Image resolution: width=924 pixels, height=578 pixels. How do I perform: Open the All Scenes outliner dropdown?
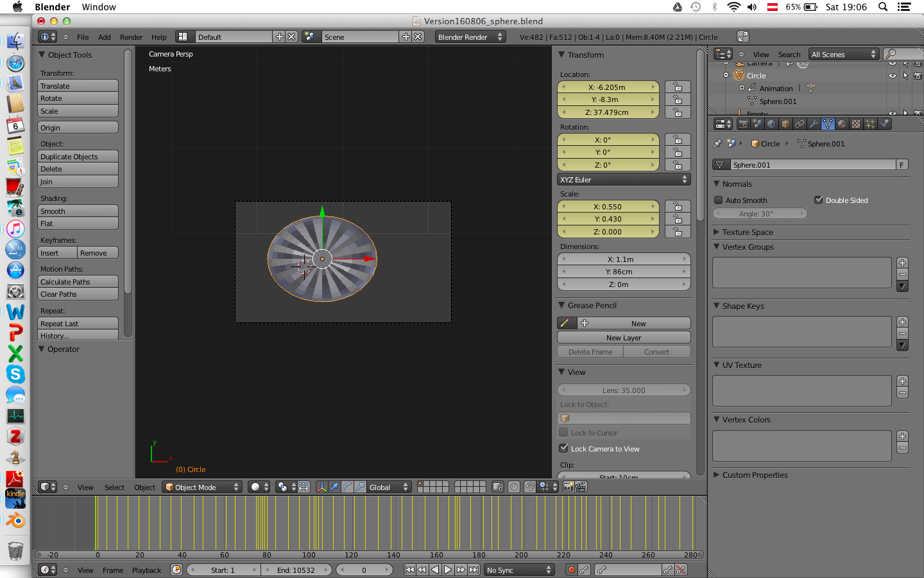(x=844, y=55)
